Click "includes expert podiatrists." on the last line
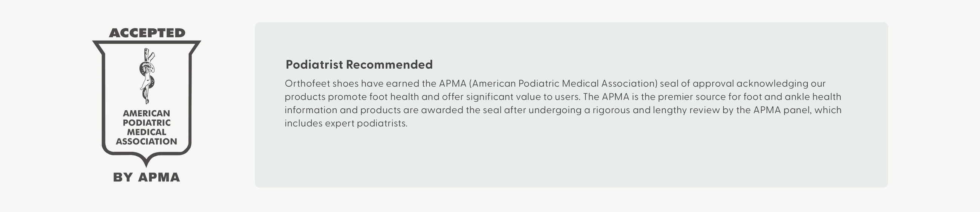 click(x=346, y=124)
